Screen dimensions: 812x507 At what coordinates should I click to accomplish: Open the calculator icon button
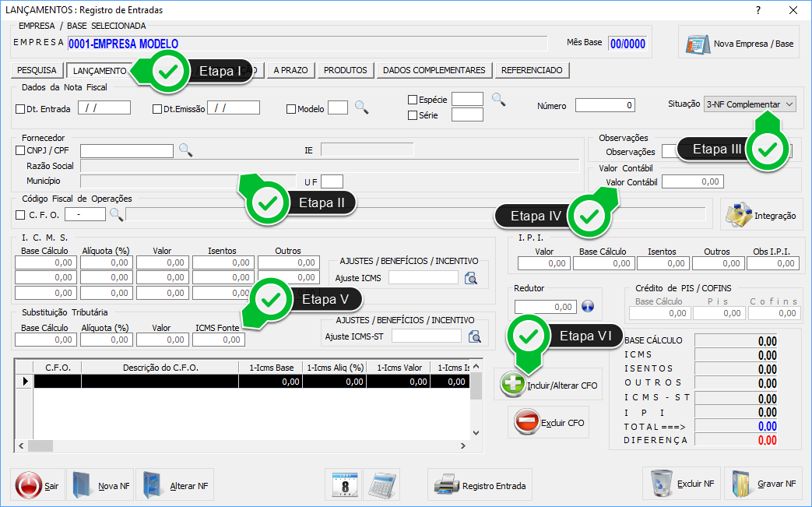[x=381, y=484]
